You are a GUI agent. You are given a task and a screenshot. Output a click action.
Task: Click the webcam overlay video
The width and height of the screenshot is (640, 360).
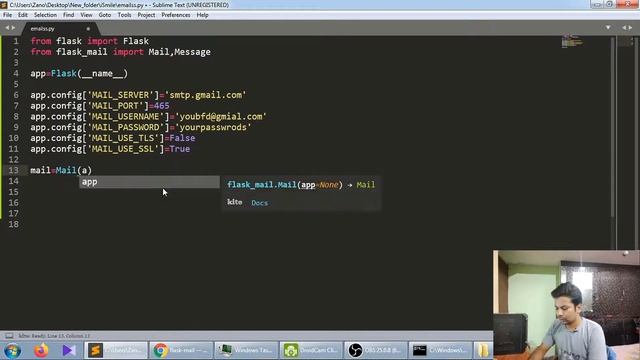(x=566, y=305)
